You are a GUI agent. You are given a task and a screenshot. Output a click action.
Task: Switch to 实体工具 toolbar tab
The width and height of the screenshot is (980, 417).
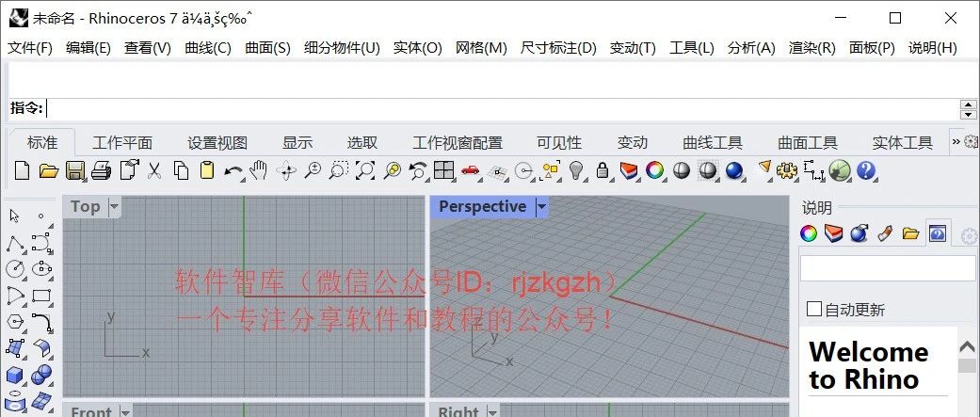tap(903, 142)
